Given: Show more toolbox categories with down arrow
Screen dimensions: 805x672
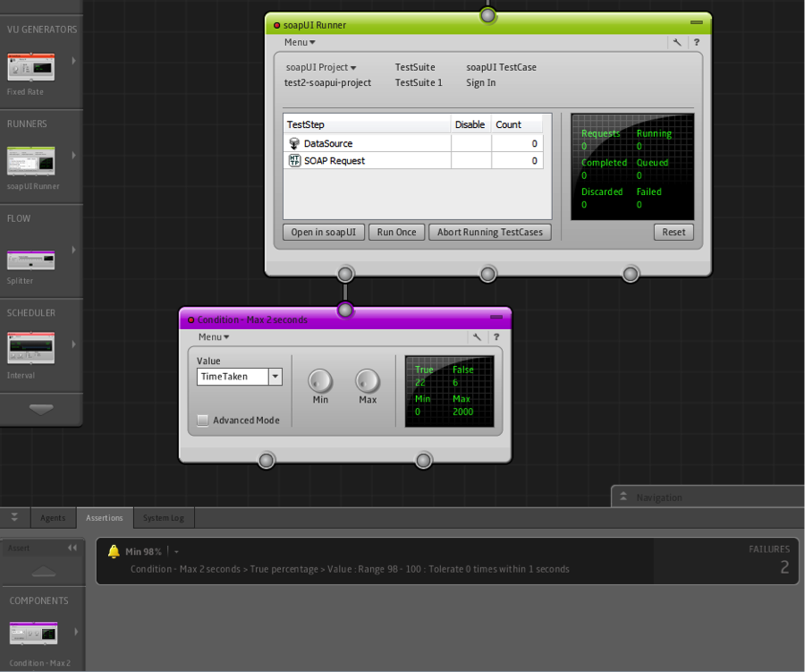Looking at the screenshot, I should pyautogui.click(x=41, y=410).
